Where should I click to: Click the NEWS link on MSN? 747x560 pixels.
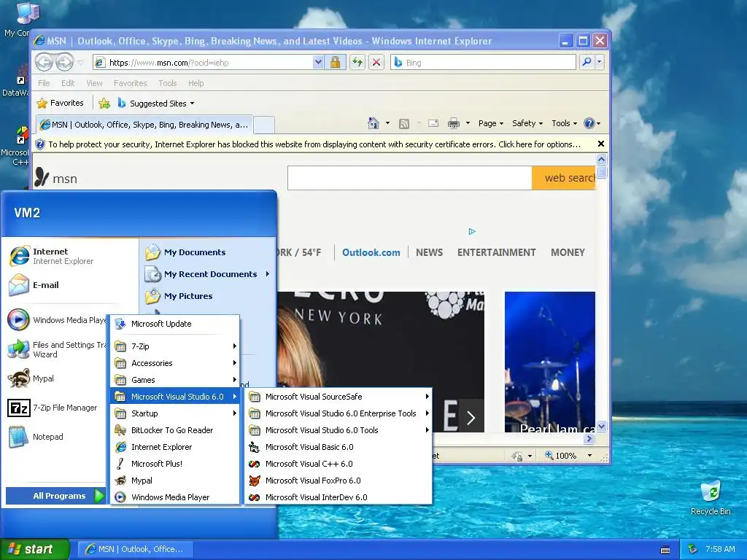[x=429, y=252]
